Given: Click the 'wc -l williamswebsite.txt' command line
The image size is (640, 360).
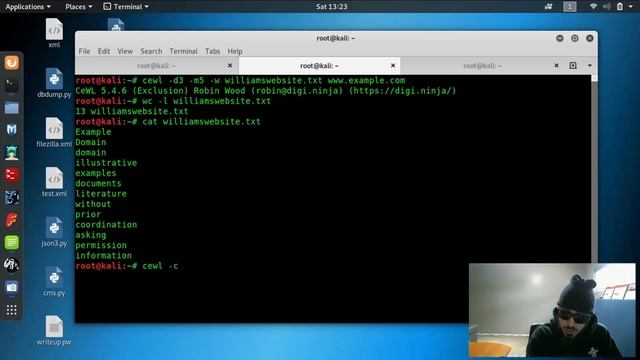Looking at the screenshot, I should pos(173,101).
